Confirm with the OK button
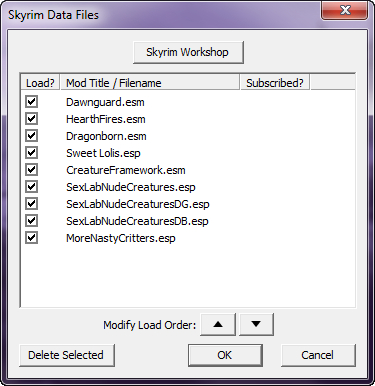Image resolution: width=375 pixels, height=386 pixels. [225, 355]
